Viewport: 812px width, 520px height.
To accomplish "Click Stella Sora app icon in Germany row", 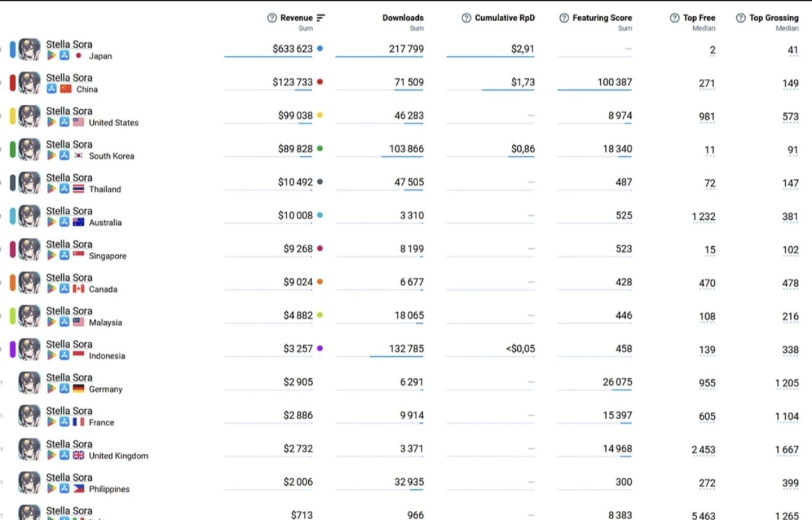I will coord(29,382).
